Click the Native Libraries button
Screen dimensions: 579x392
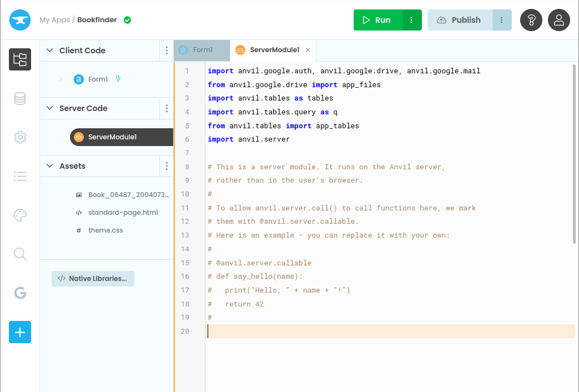tap(93, 279)
